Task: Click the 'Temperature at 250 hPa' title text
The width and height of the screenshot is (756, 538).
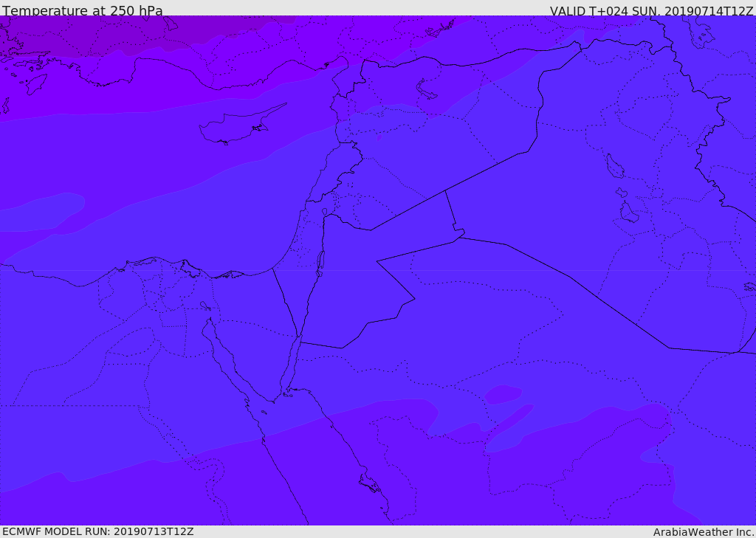Action: click(83, 10)
